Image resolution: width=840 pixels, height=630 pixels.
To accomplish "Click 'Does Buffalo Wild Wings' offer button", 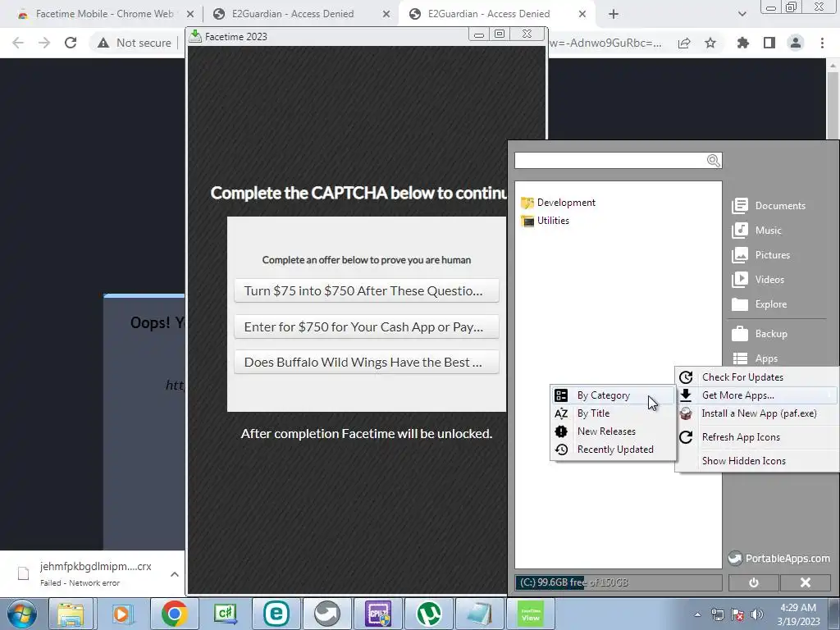I will 367,362.
